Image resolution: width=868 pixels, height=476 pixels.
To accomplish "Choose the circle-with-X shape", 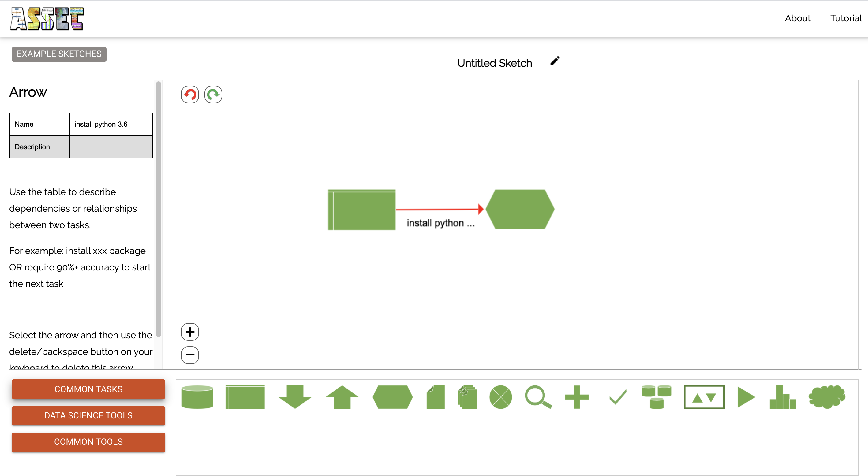I will (500, 397).
